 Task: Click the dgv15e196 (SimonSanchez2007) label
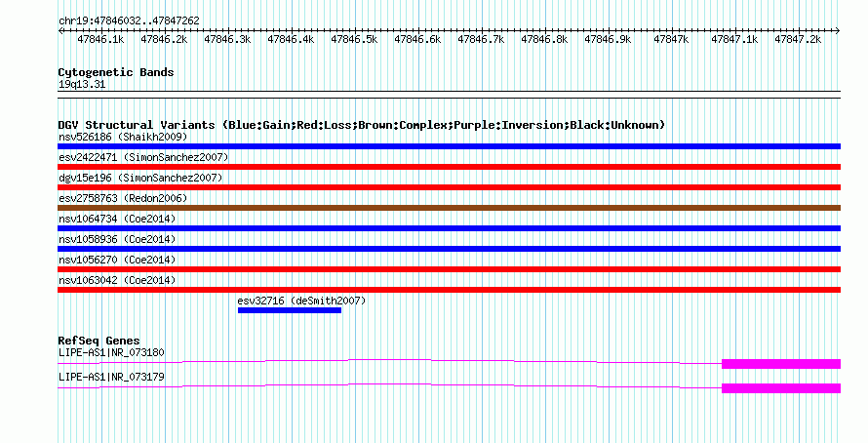point(140,178)
